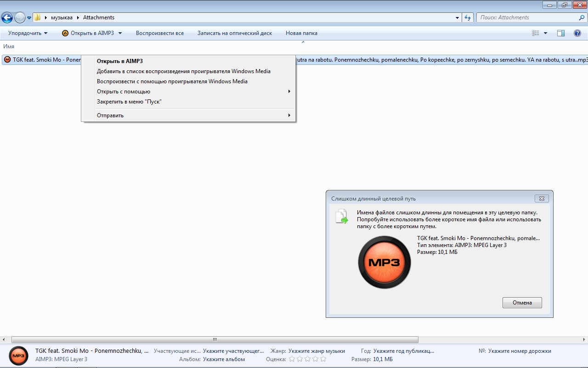Click the horizontal scrollbar left arrow
Screen dimensions: 588x368
(x=4, y=340)
